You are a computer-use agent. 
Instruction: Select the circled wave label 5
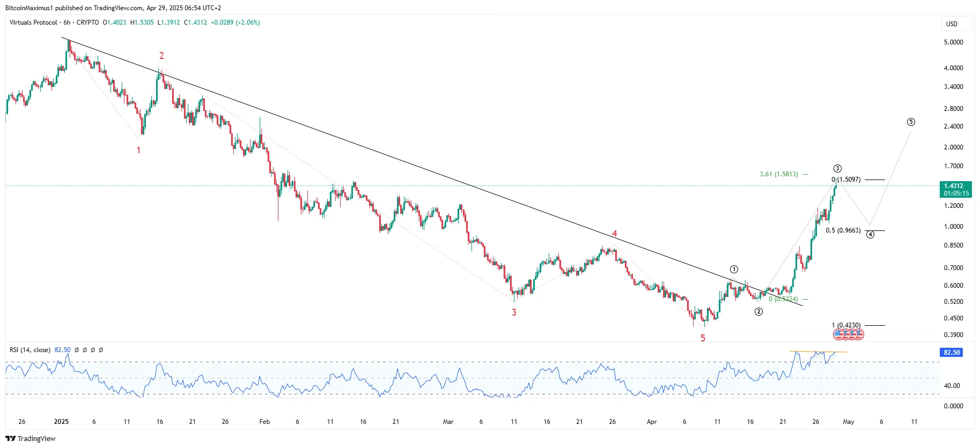coord(911,122)
